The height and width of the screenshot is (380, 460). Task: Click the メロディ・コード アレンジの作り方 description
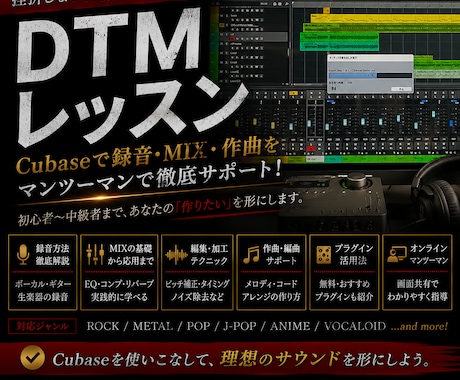271,290
